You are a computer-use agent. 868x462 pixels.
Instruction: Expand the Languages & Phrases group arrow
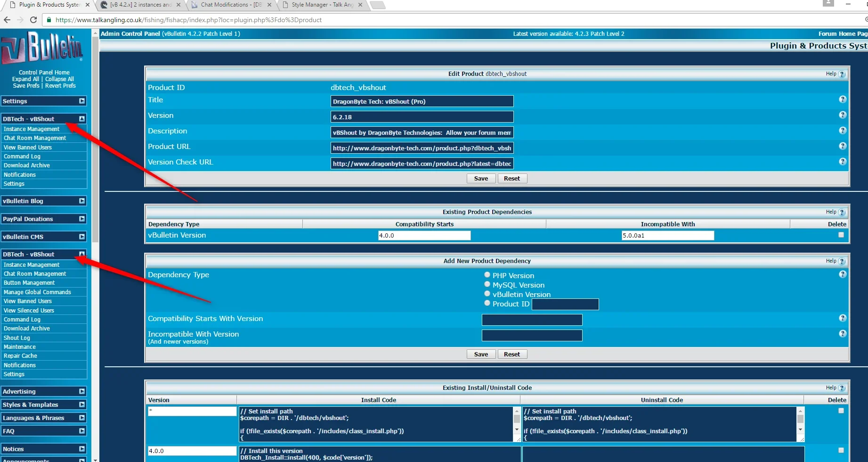coord(82,418)
